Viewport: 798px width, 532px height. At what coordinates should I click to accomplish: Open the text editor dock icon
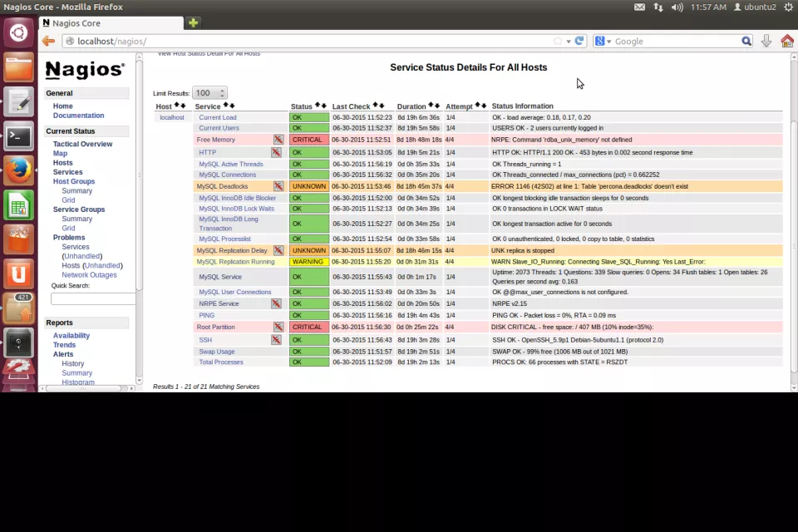(18, 101)
